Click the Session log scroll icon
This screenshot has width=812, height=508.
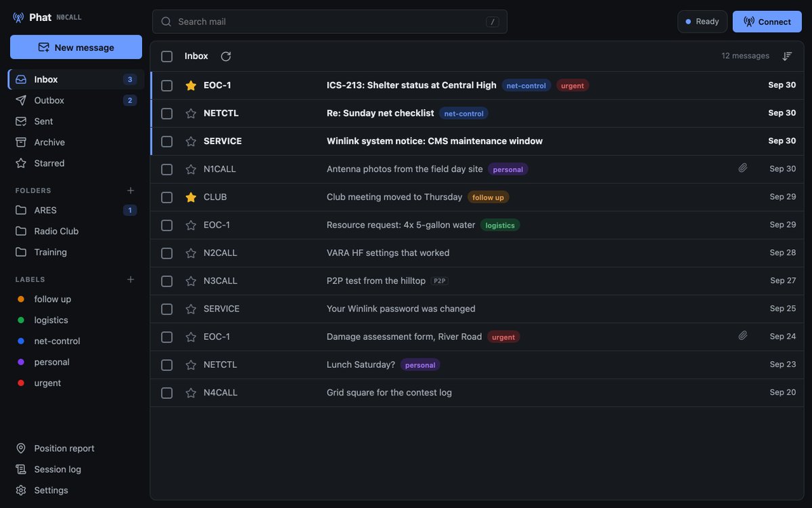coord(21,469)
